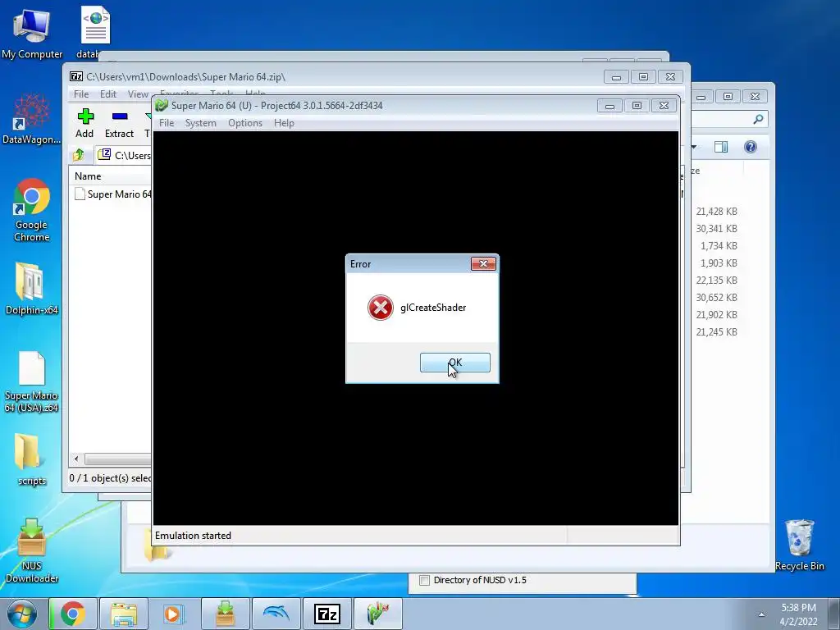The height and width of the screenshot is (630, 840).
Task: Click the 7-Zip Extract button
Action: tap(119, 123)
